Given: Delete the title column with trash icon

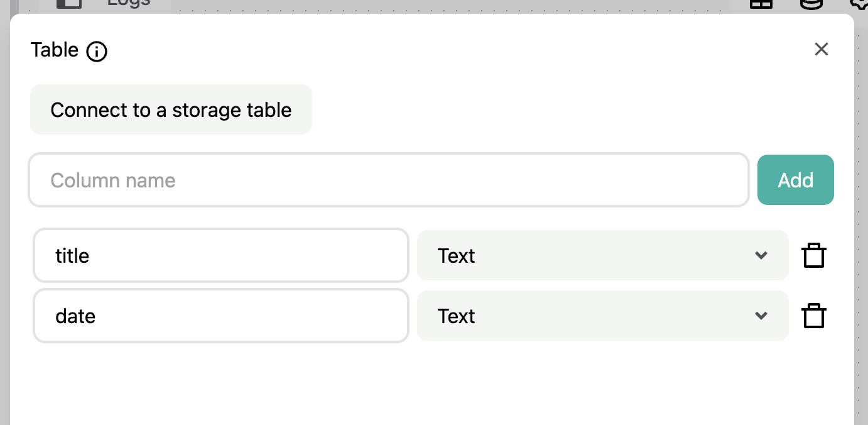Looking at the screenshot, I should pyautogui.click(x=813, y=256).
